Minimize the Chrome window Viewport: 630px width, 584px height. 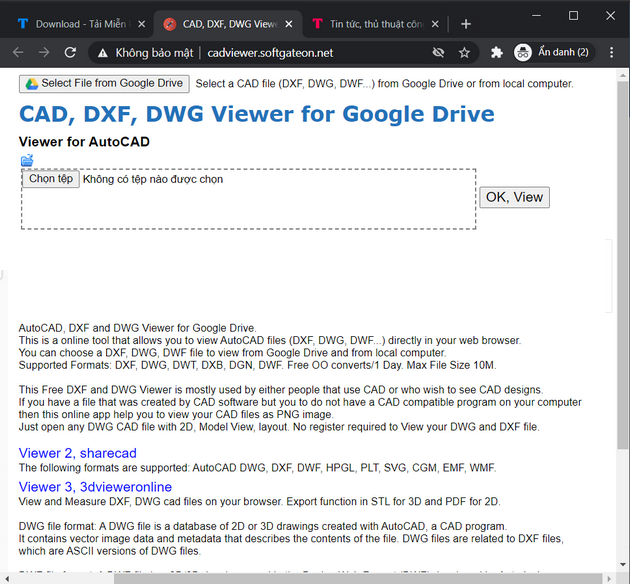[x=536, y=16]
